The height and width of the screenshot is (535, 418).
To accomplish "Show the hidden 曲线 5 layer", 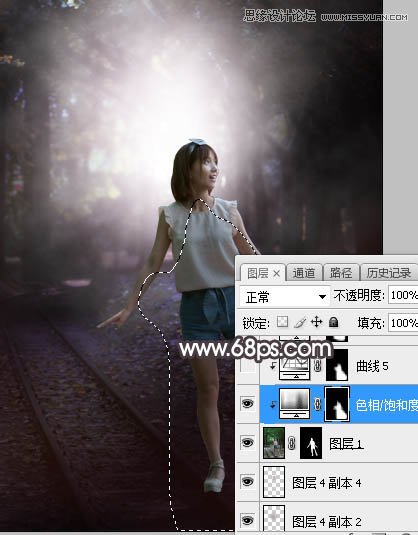I will pyautogui.click(x=248, y=366).
